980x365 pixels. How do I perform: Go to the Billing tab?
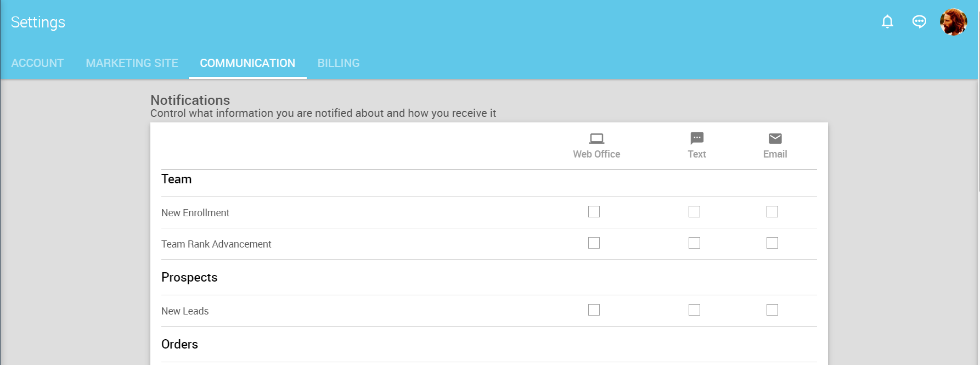point(339,63)
